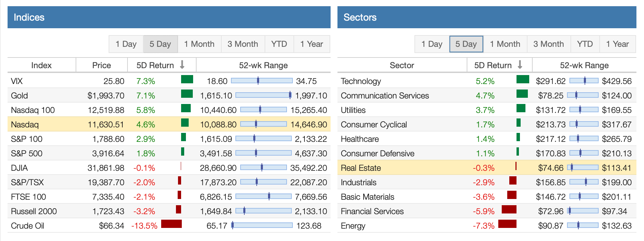
Task: Click Russell 2000 return -3.2%
Action: point(144,211)
